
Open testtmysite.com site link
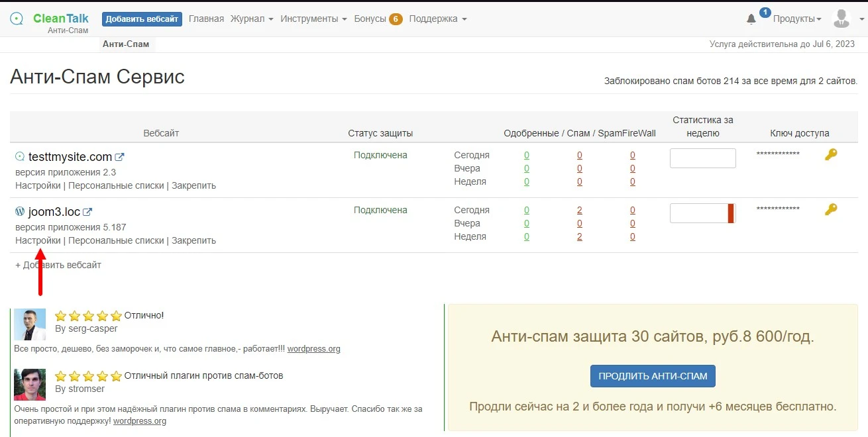click(70, 157)
